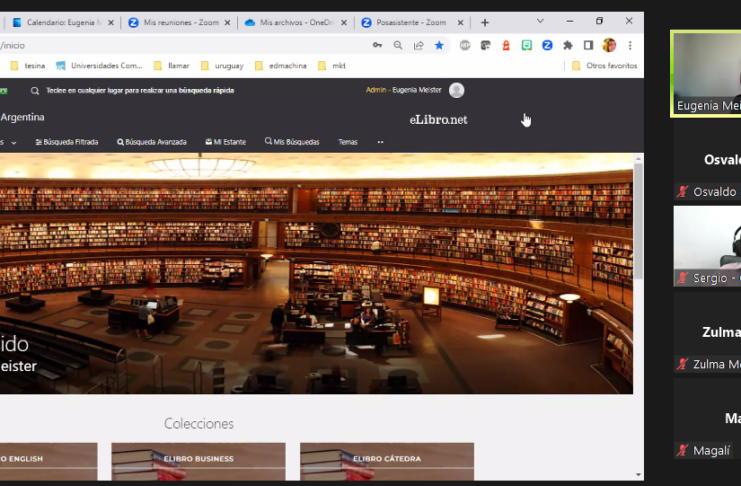This screenshot has height=486, width=741.
Task: Click the scrollbar down arrow
Action: pyautogui.click(x=638, y=475)
